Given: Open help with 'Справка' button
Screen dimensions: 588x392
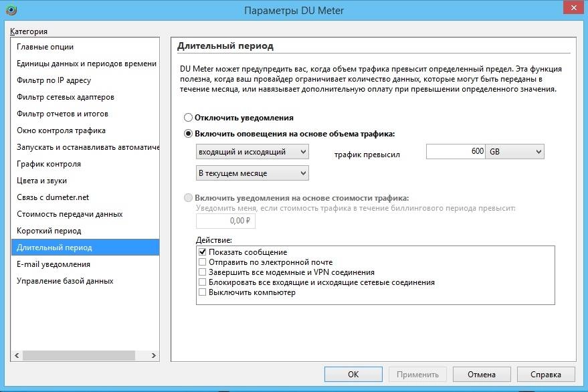Looking at the screenshot, I should point(546,375).
